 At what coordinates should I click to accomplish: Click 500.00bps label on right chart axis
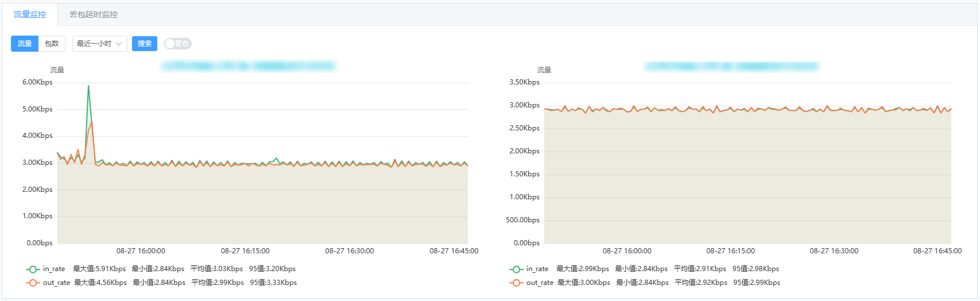click(522, 220)
